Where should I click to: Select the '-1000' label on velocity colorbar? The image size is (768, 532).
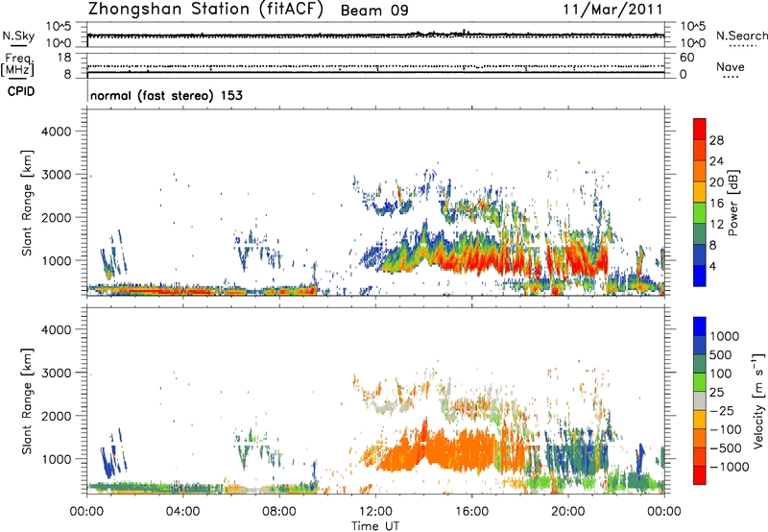[729, 467]
